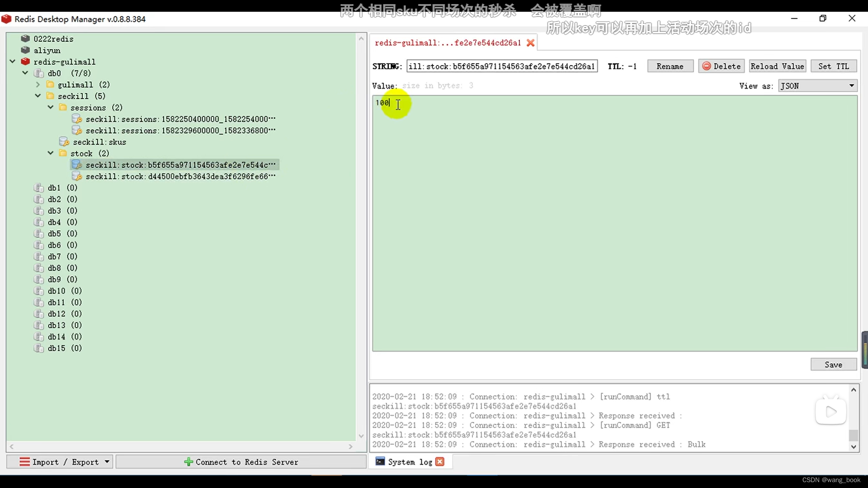Click the sessions folder icon
The width and height of the screenshot is (868, 488).
click(x=63, y=108)
